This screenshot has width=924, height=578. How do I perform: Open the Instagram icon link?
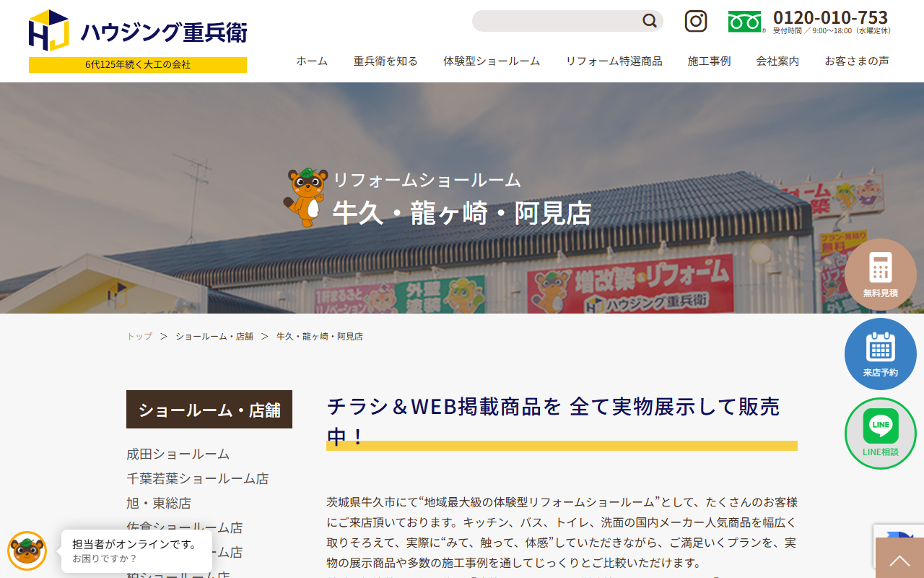696,21
